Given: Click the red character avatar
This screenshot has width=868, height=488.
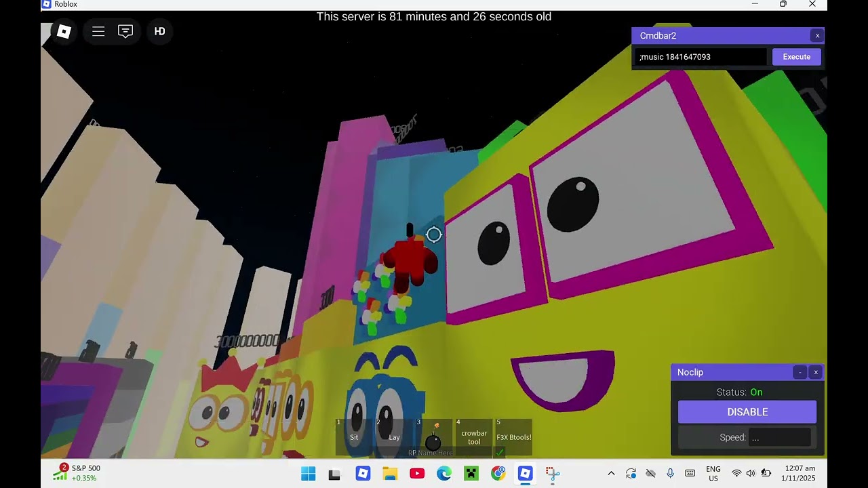Looking at the screenshot, I should click(x=409, y=260).
